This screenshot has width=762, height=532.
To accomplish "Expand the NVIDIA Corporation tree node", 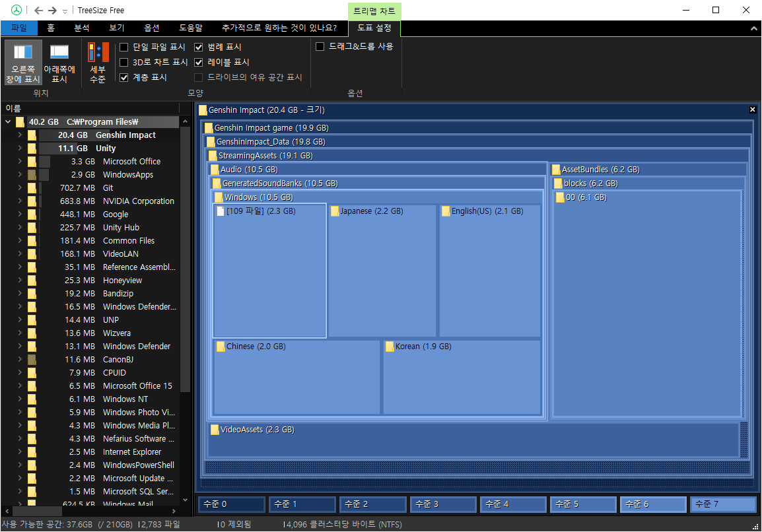I will [19, 201].
